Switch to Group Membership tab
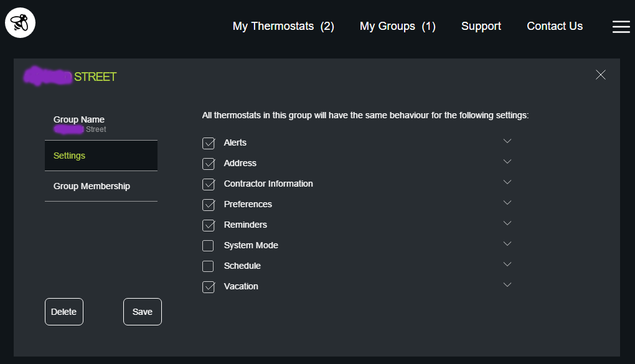 (x=92, y=186)
